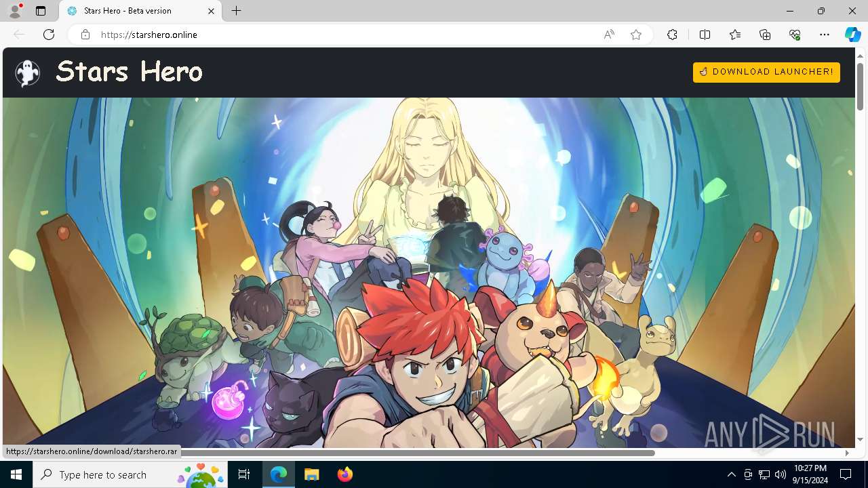Open Task View on the taskbar
This screenshot has width=868, height=488.
point(244,474)
